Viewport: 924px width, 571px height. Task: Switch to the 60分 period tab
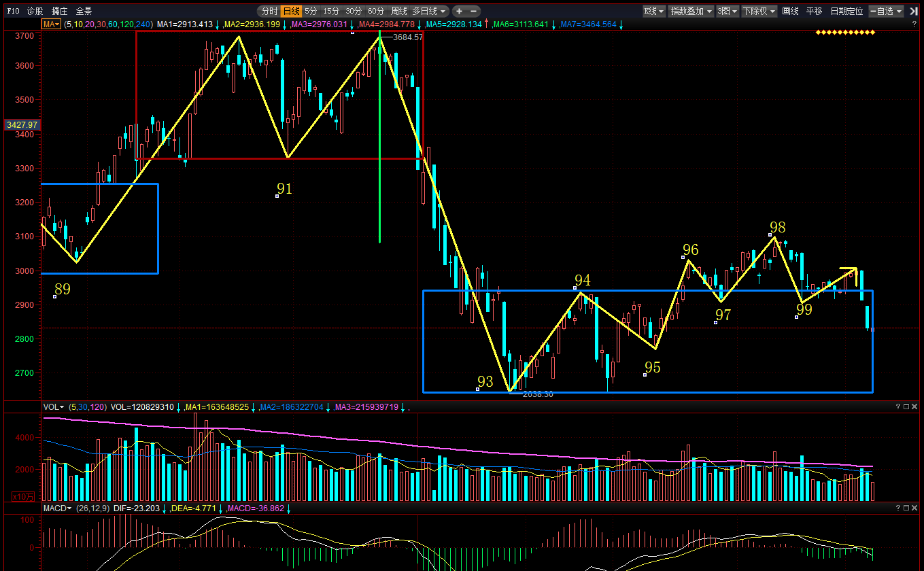[x=376, y=11]
